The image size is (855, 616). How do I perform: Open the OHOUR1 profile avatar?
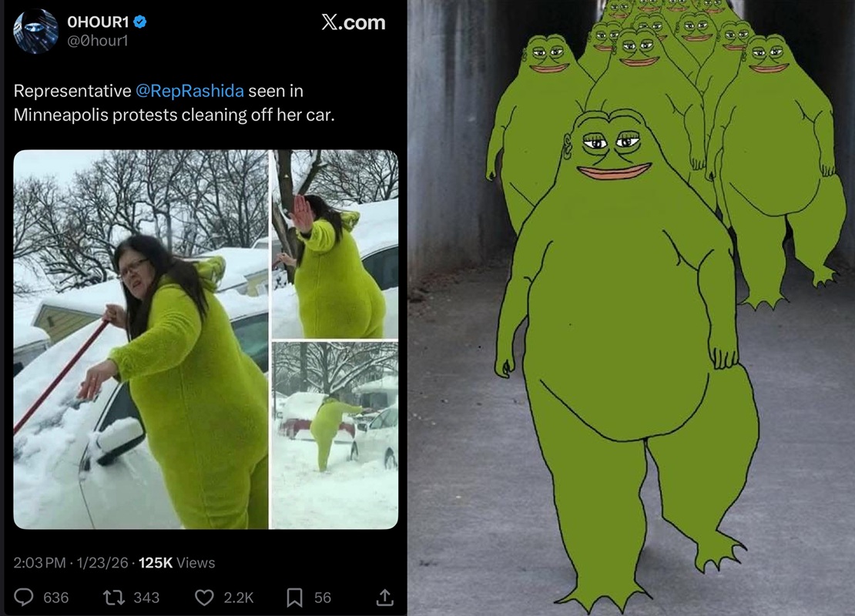pos(35,31)
